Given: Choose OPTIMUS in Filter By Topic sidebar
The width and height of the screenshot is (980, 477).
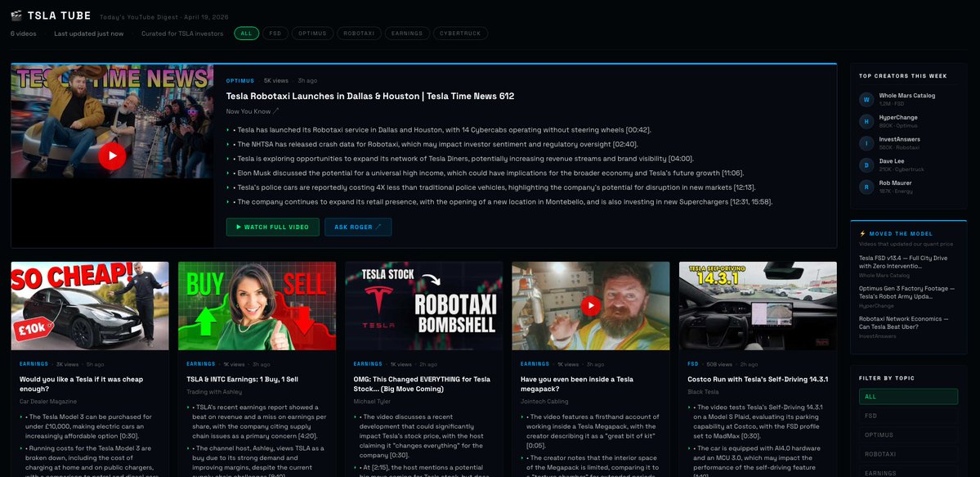Looking at the screenshot, I should (x=908, y=435).
